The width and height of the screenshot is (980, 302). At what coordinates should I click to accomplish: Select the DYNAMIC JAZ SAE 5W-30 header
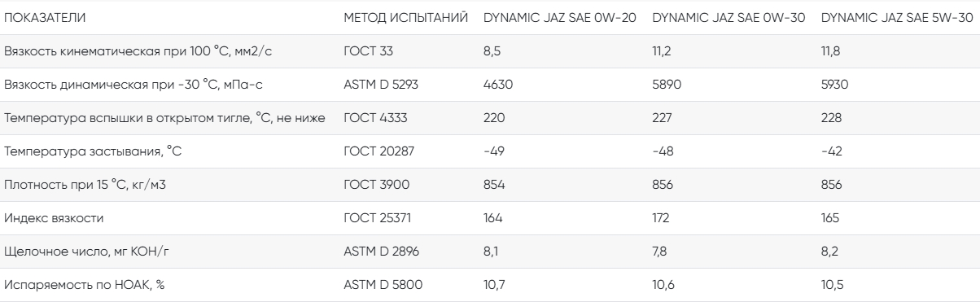coord(899,16)
